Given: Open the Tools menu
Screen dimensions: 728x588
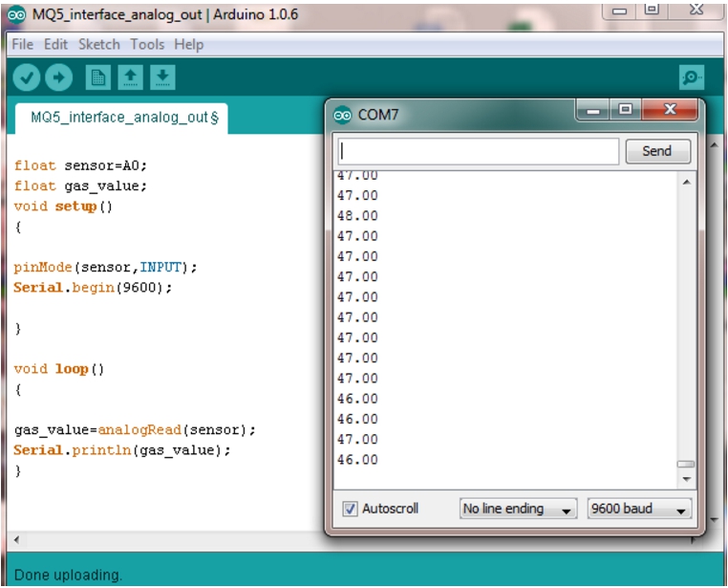Looking at the screenshot, I should pos(147,45).
